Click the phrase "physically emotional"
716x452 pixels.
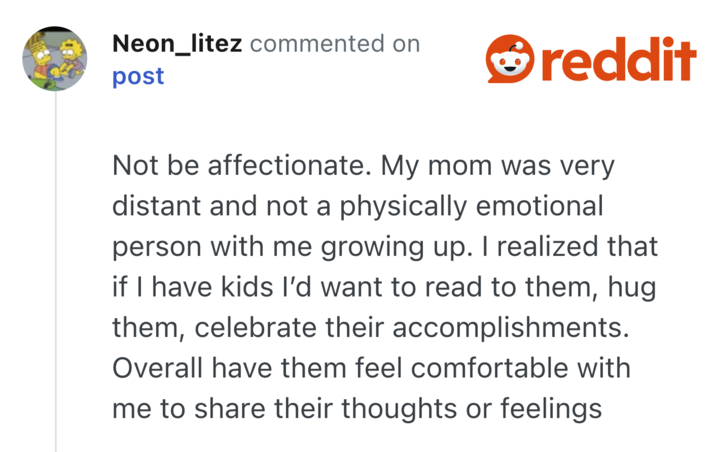pos(471,207)
